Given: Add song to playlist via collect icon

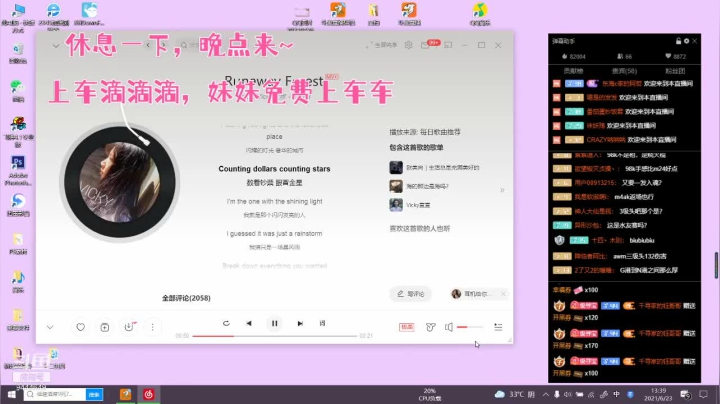Looking at the screenshot, I should click(105, 327).
